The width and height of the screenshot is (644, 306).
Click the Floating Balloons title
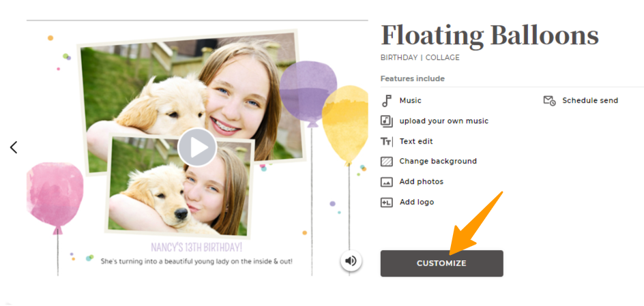pyautogui.click(x=490, y=35)
